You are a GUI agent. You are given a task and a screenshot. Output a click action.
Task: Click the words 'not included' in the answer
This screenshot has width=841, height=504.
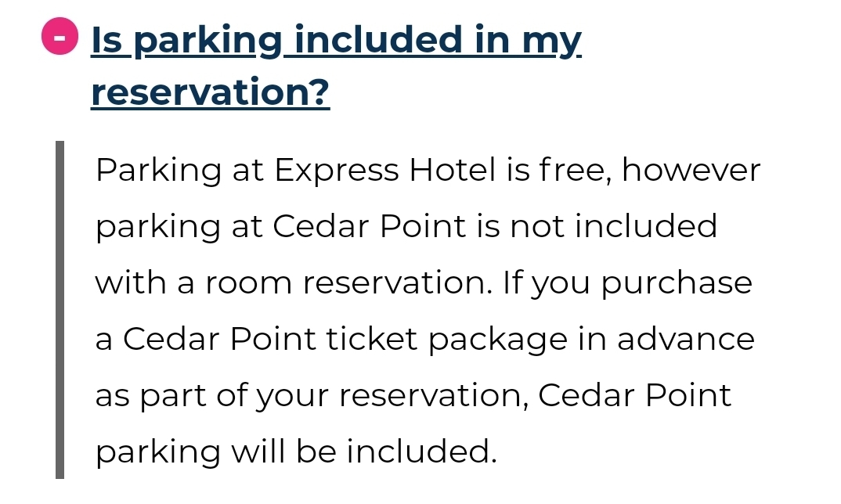tap(613, 225)
